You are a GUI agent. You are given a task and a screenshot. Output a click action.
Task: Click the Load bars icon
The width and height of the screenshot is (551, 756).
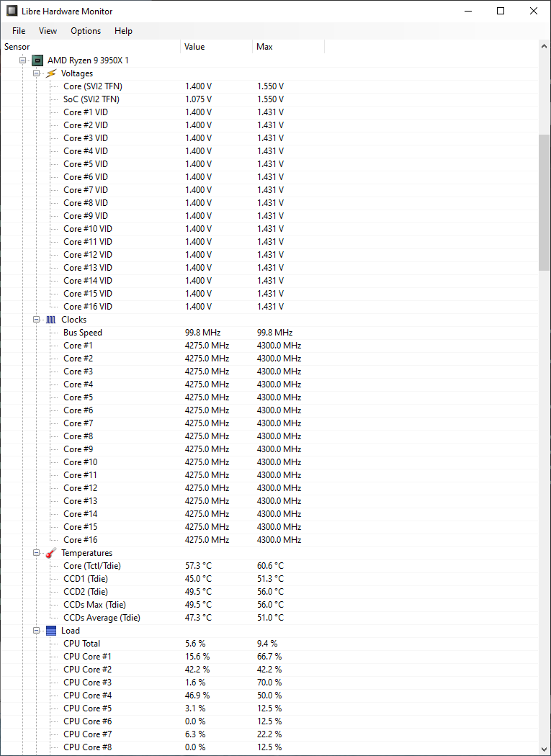pos(51,631)
